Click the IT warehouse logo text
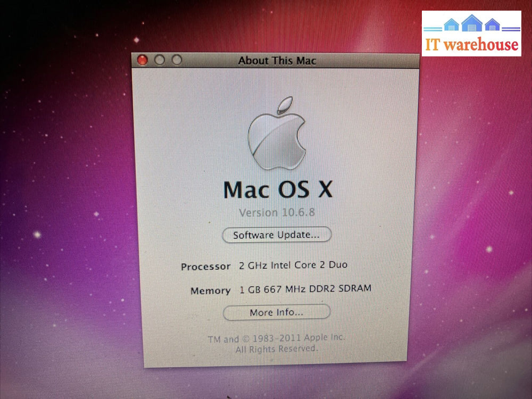This screenshot has height=399, width=532. pos(472,44)
